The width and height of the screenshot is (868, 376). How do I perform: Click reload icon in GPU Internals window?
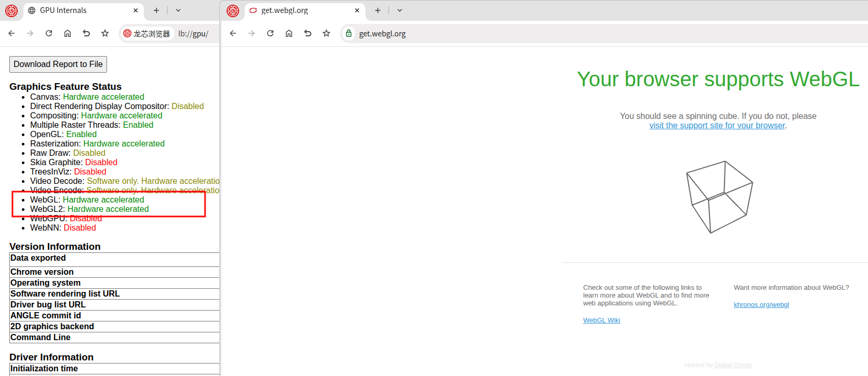coord(49,33)
